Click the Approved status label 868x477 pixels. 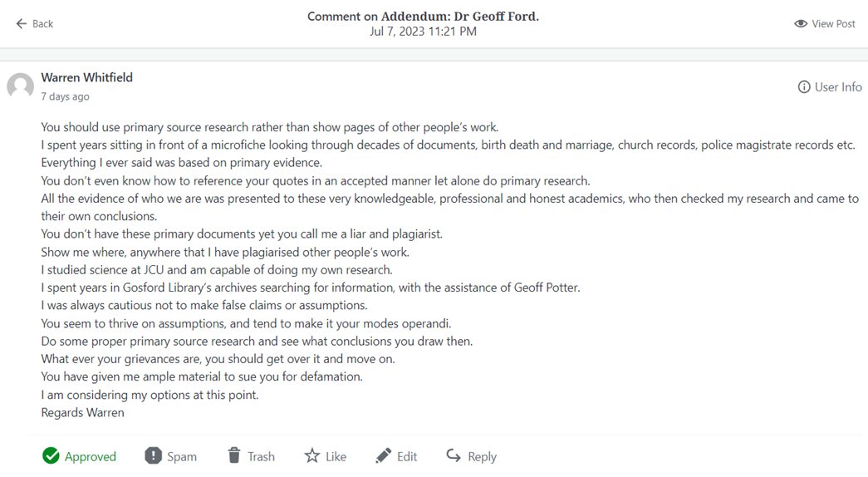click(91, 456)
